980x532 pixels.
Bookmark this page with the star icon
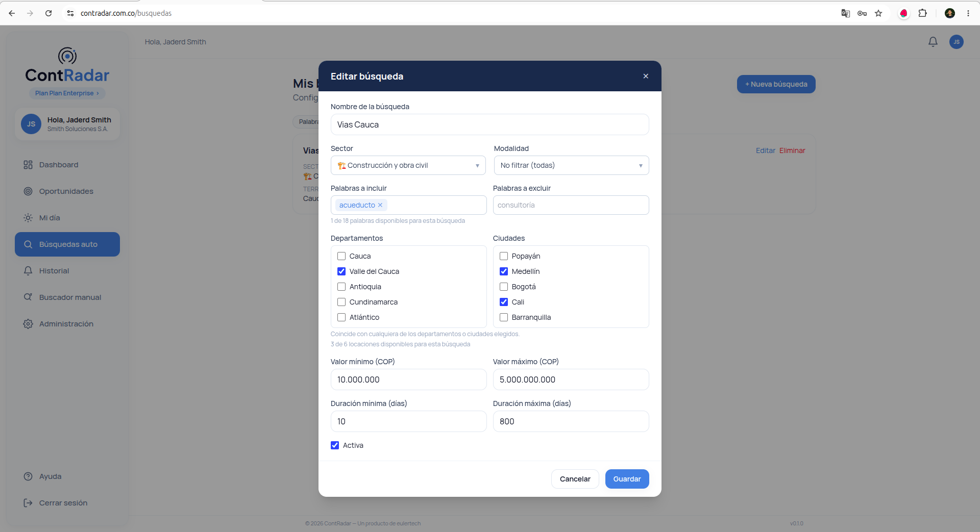point(878,13)
